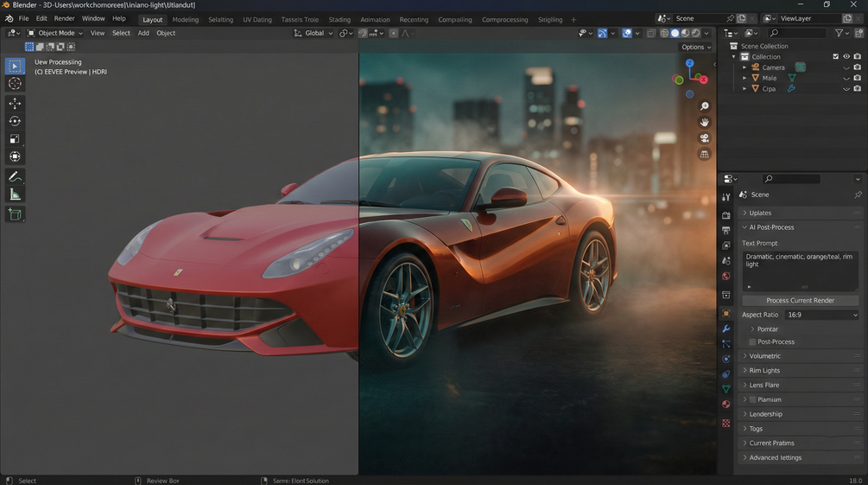The width and height of the screenshot is (868, 485).
Task: Hide the Collection with eye icon
Action: [x=846, y=56]
